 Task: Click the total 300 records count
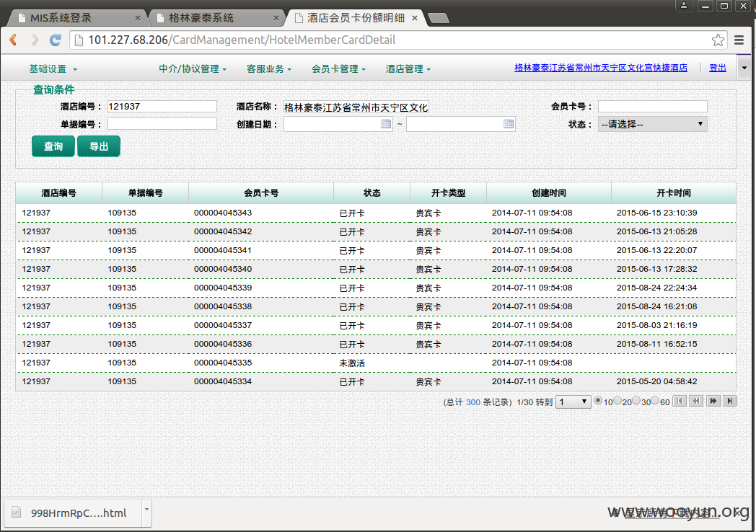click(x=473, y=402)
